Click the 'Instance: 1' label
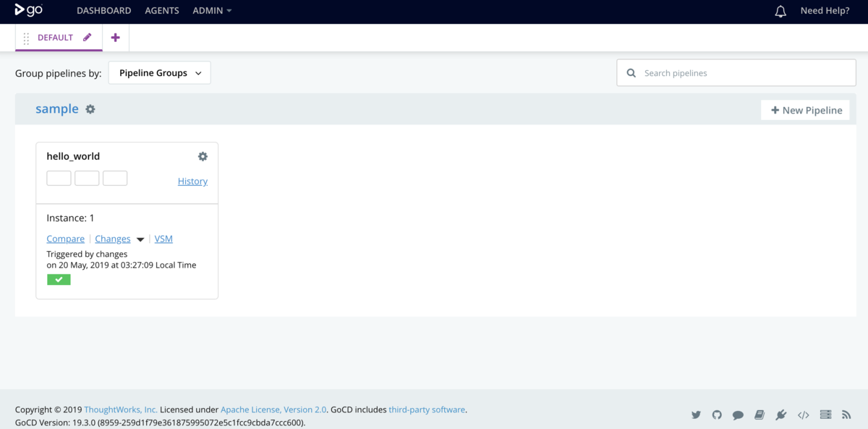Screen dimensions: 868x429 (70, 218)
